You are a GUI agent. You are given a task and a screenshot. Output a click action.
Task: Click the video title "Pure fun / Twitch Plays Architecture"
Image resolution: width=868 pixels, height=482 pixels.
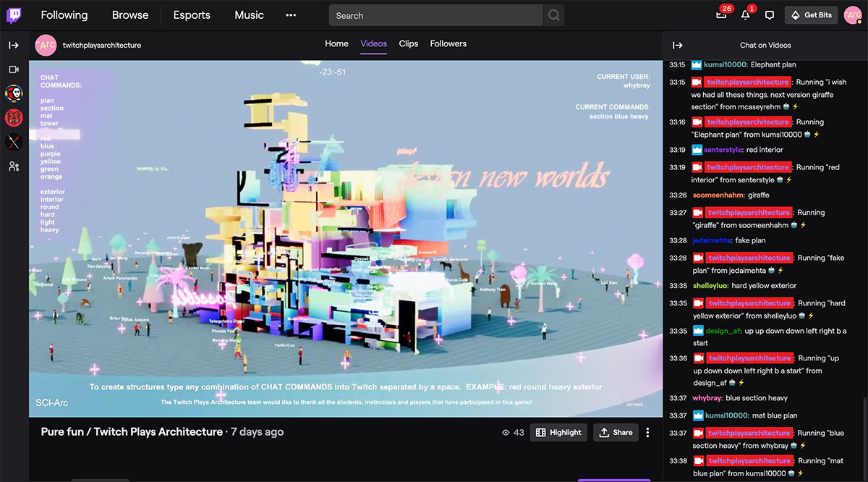click(x=132, y=432)
